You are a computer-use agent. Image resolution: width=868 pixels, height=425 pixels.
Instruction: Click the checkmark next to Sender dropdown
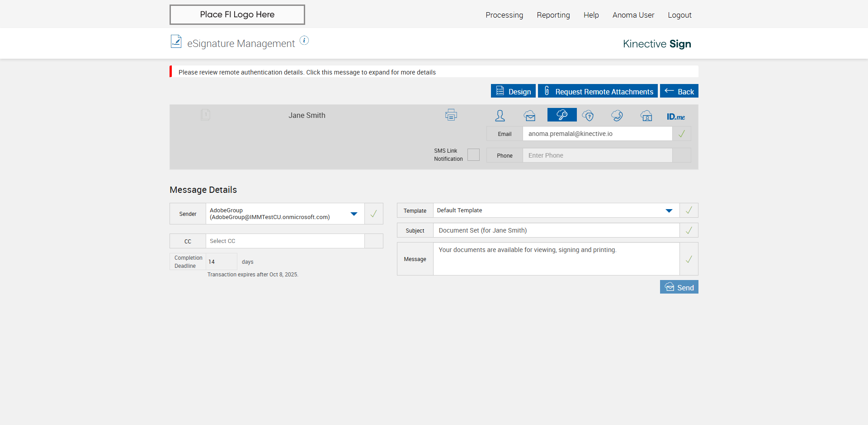(374, 214)
